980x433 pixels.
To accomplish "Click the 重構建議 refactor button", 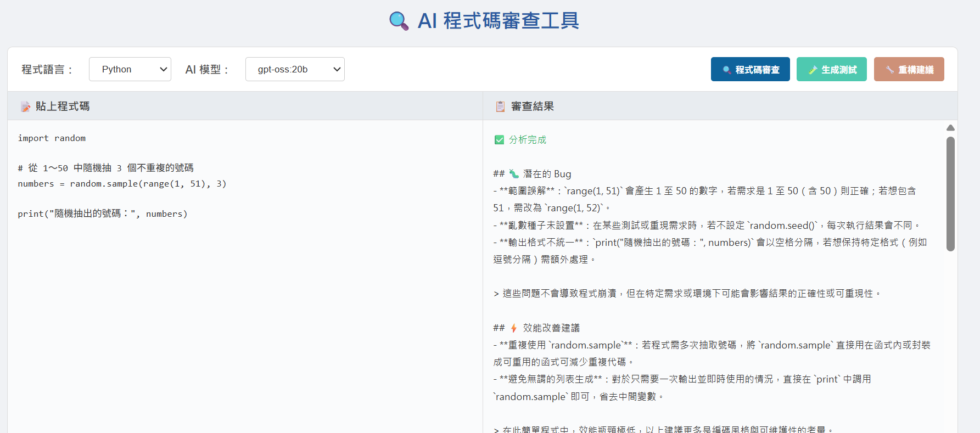I will point(909,69).
